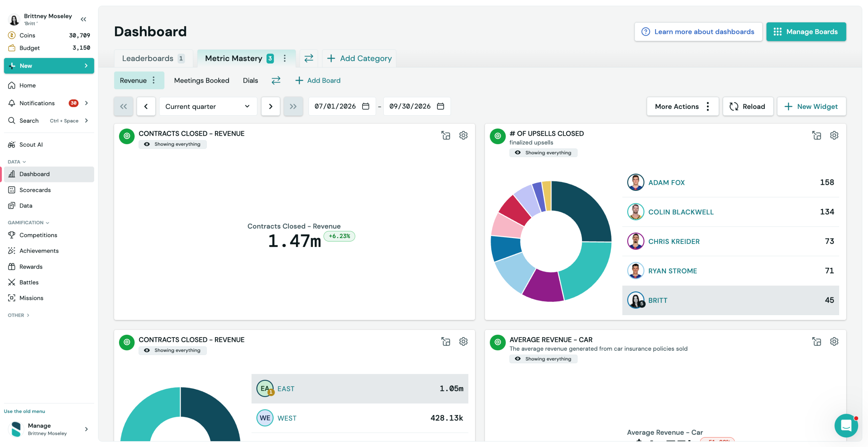
Task: Expand the OTHER sidebar section
Action: (x=18, y=315)
